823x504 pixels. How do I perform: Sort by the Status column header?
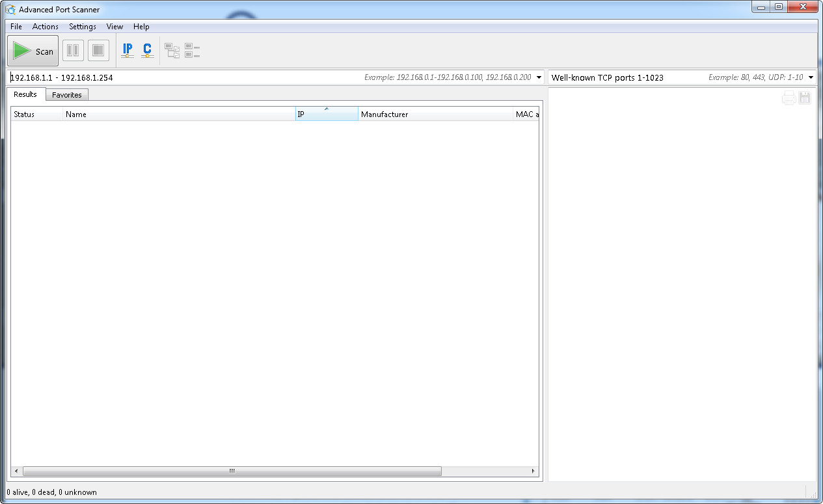[37, 114]
